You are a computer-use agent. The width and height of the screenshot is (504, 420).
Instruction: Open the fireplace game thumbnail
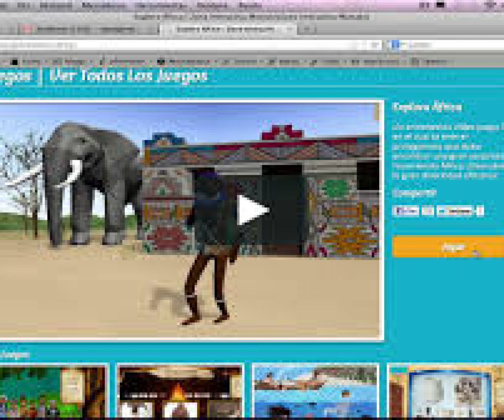point(180,391)
